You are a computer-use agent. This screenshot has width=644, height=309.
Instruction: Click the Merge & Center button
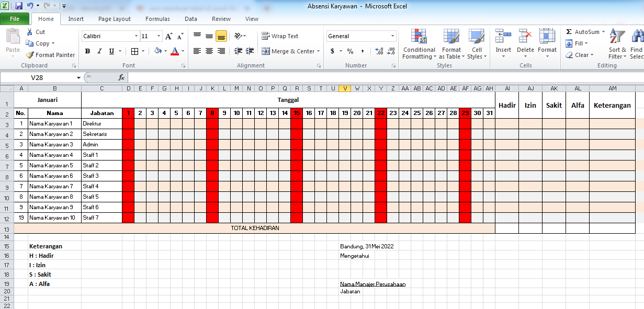click(288, 51)
